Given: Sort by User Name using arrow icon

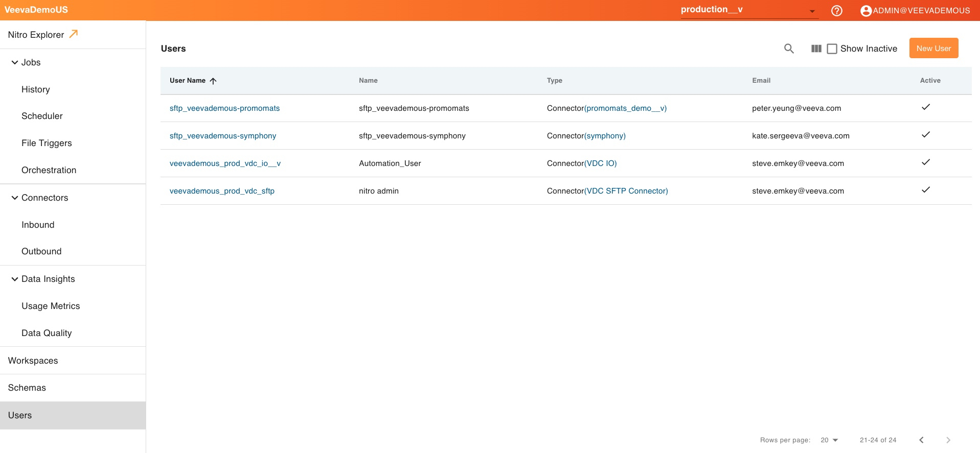Looking at the screenshot, I should [x=213, y=81].
